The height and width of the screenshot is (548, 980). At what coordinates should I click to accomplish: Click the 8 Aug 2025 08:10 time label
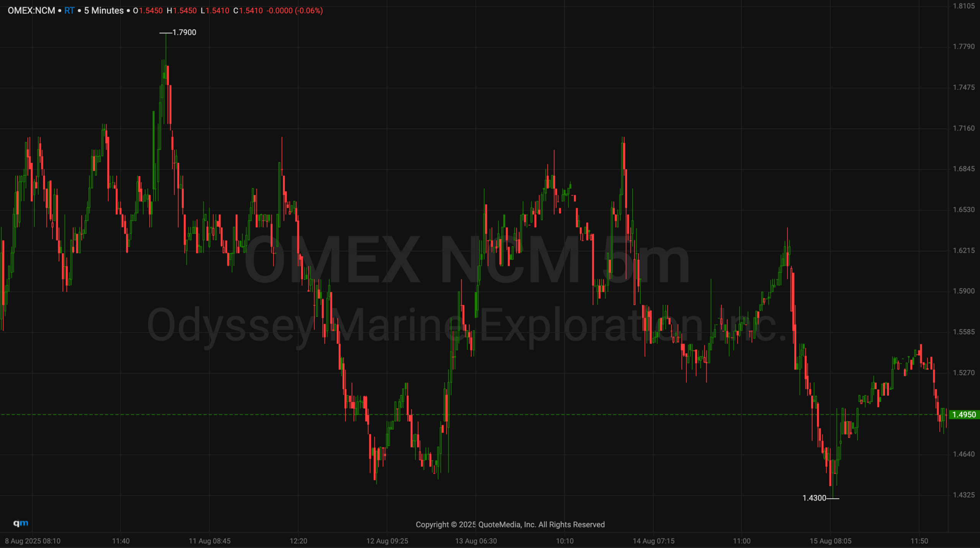coord(33,541)
